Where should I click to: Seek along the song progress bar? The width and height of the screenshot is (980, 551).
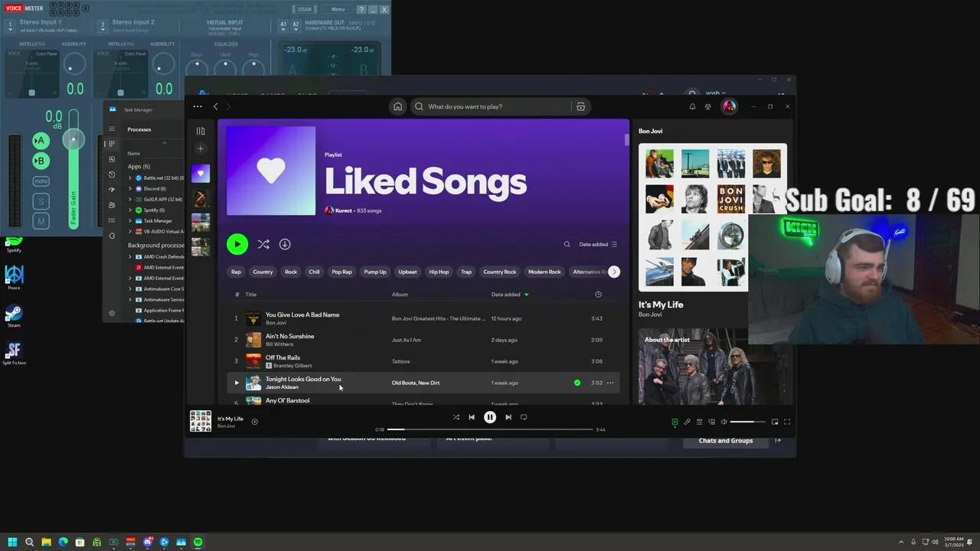(x=490, y=429)
